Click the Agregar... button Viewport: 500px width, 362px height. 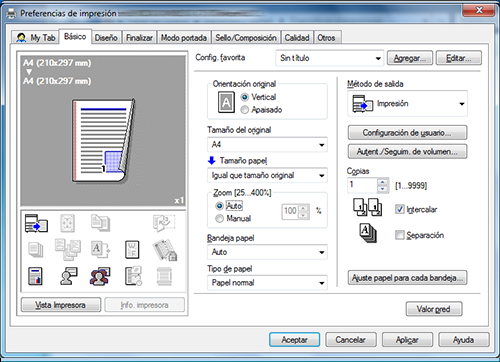click(x=410, y=58)
